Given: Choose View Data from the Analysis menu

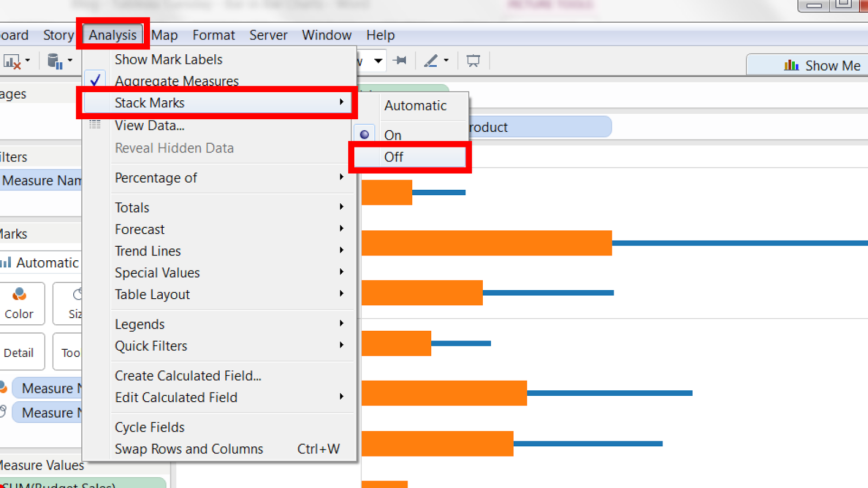Looking at the screenshot, I should coord(150,125).
